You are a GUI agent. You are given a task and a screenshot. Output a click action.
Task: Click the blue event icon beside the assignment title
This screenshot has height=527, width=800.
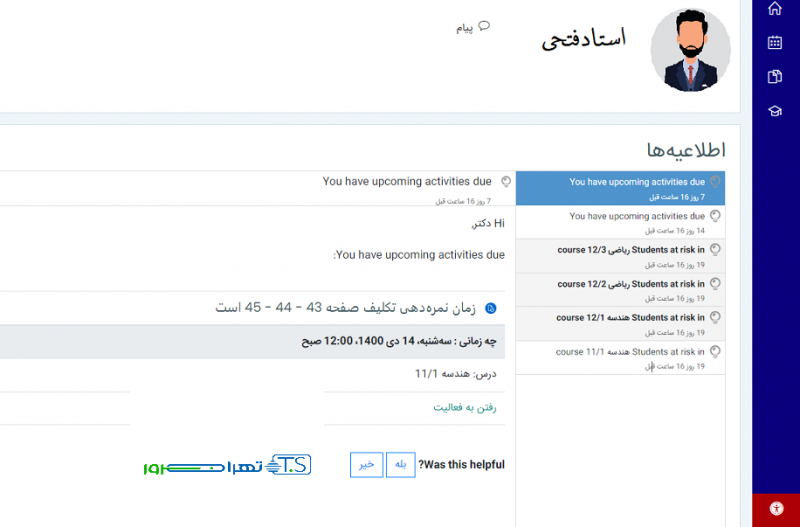(x=491, y=308)
